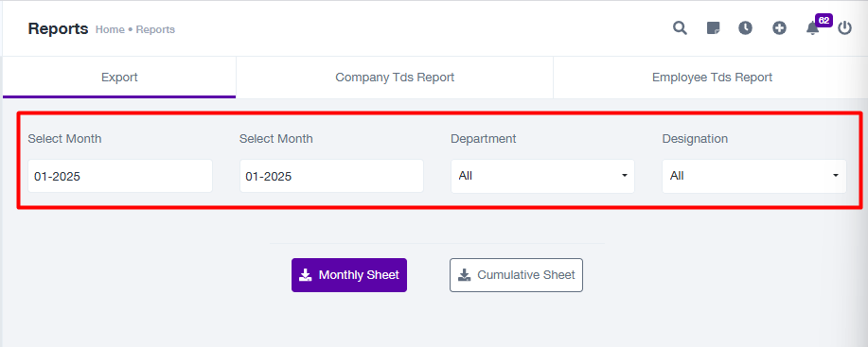The image size is (868, 347).
Task: Open notifications bell icon
Action: pyautogui.click(x=812, y=28)
